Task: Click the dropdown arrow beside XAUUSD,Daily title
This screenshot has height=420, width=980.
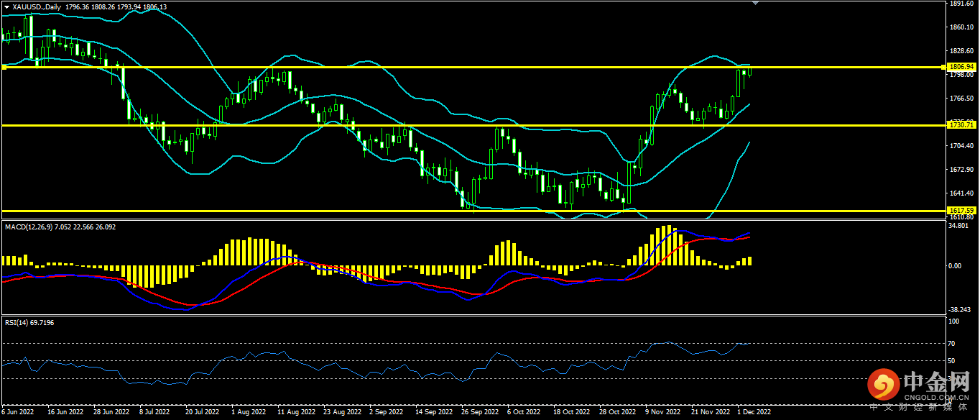Action: click(x=6, y=6)
